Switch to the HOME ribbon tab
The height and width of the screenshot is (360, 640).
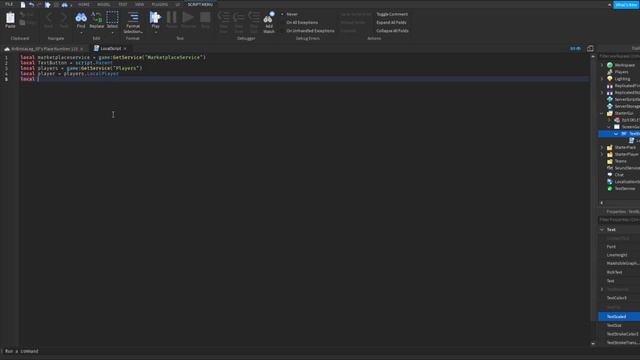pos(84,4)
